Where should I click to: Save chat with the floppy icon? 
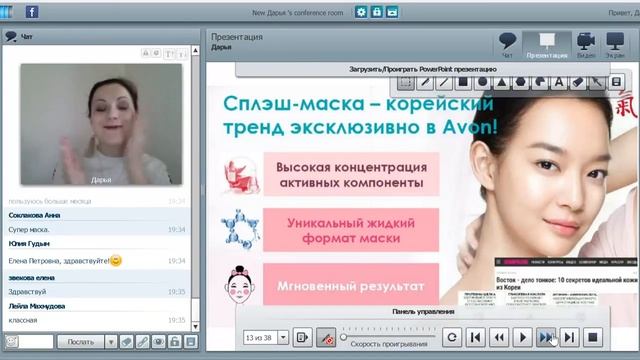[x=190, y=342]
